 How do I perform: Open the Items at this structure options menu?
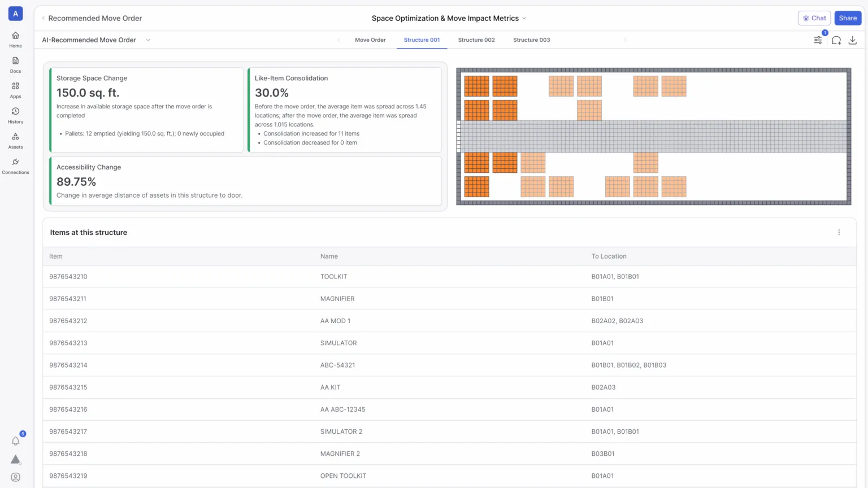pos(839,232)
